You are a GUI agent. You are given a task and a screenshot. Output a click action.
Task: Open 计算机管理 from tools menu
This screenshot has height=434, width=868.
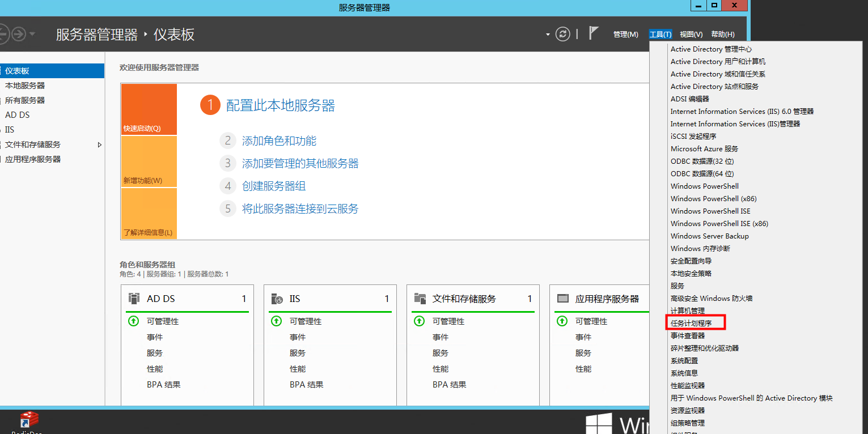coord(688,311)
